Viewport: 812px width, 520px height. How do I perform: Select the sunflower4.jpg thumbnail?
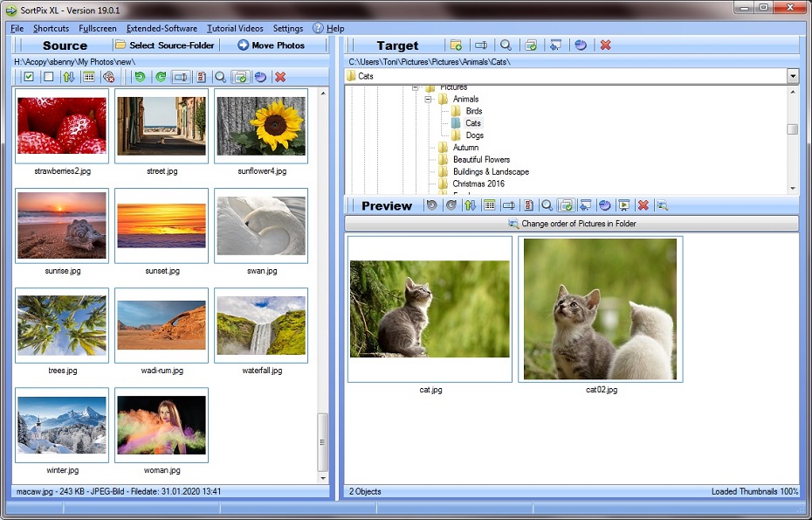[261, 125]
